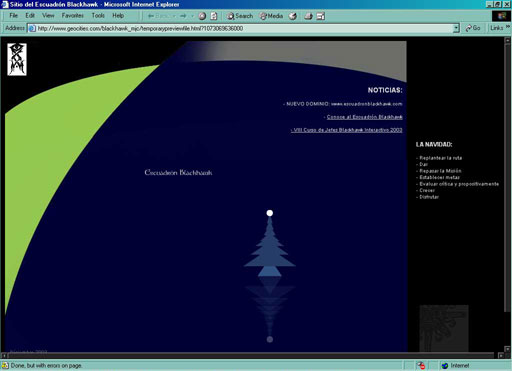The image size is (512, 371).
Task: Click the Blackhawk logo in page corner
Action: click(x=17, y=59)
